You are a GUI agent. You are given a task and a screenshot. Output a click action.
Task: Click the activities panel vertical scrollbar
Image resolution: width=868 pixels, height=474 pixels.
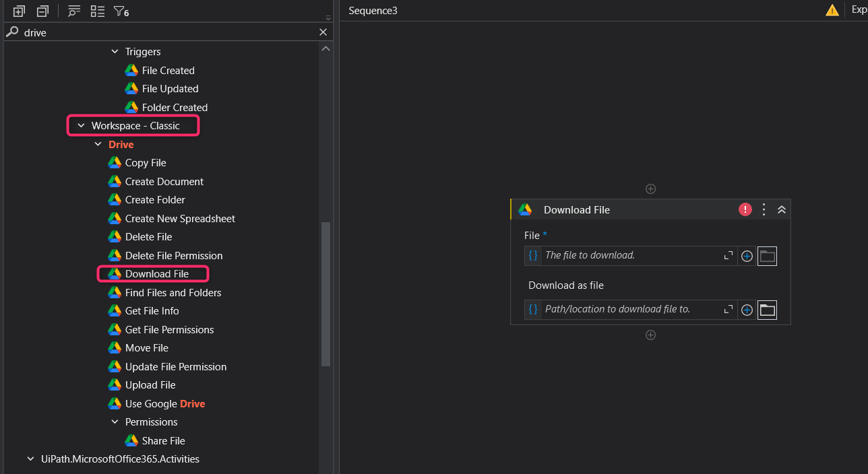[325, 293]
